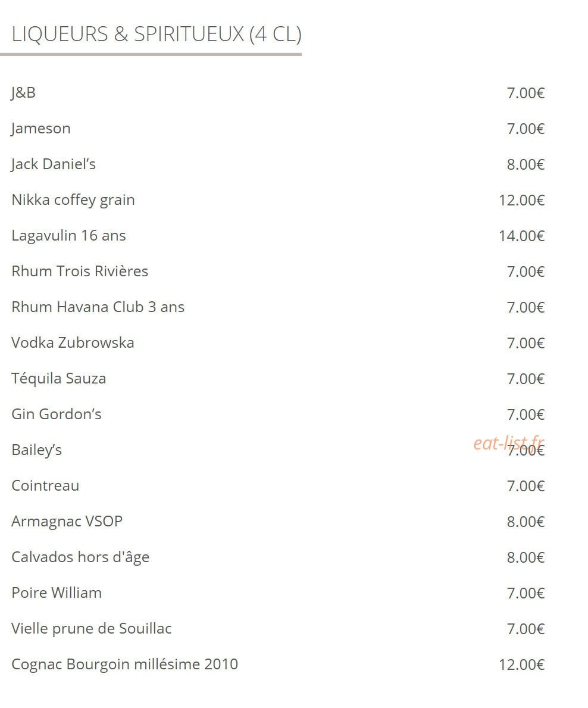Click Nikka coffey grain
588x708 pixels.
73,200
